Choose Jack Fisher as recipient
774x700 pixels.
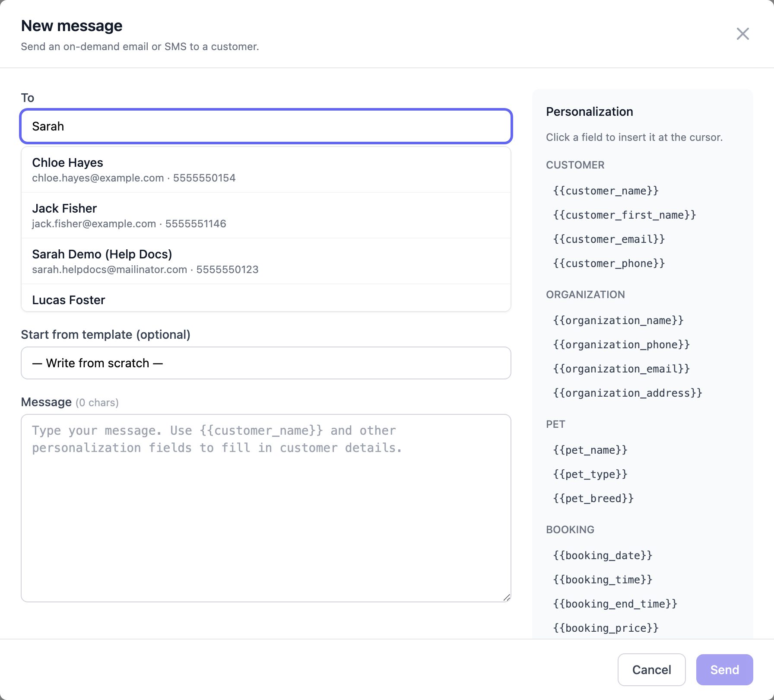266,216
